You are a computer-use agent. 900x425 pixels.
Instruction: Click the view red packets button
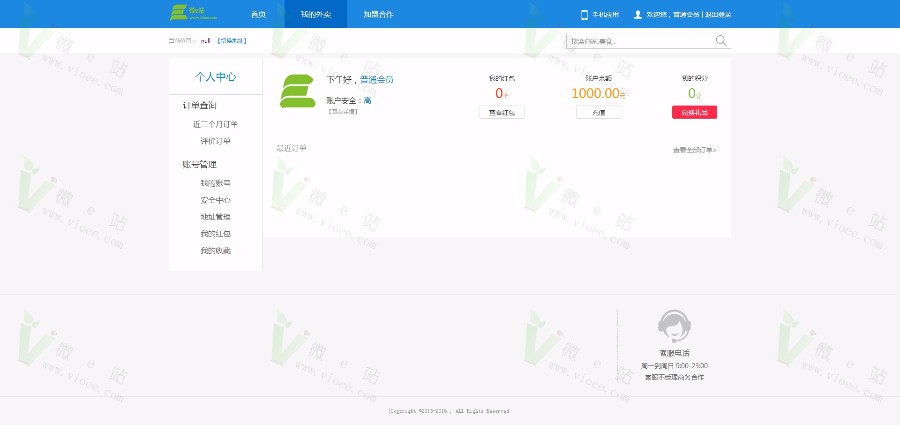coord(502,113)
